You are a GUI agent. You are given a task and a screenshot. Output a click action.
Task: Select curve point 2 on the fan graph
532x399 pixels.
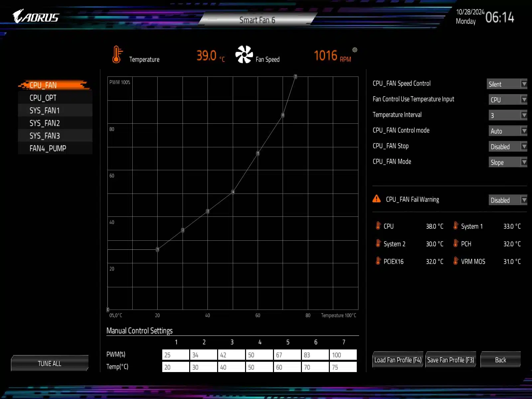click(183, 230)
